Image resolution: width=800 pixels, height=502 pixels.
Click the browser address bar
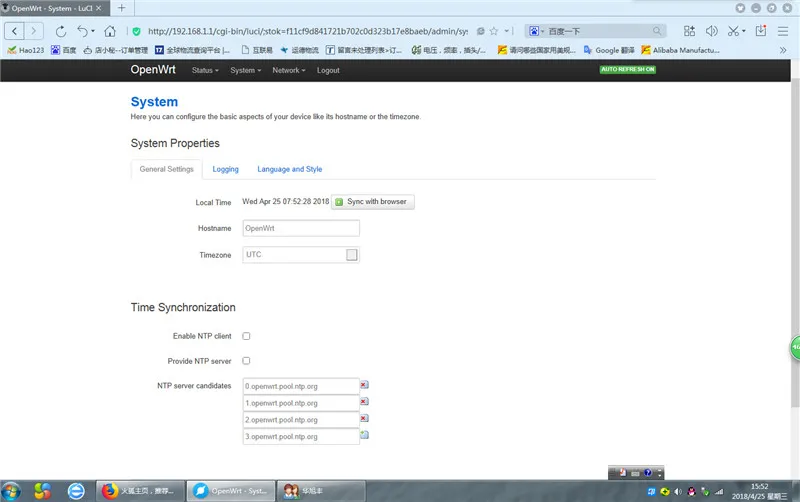click(308, 31)
